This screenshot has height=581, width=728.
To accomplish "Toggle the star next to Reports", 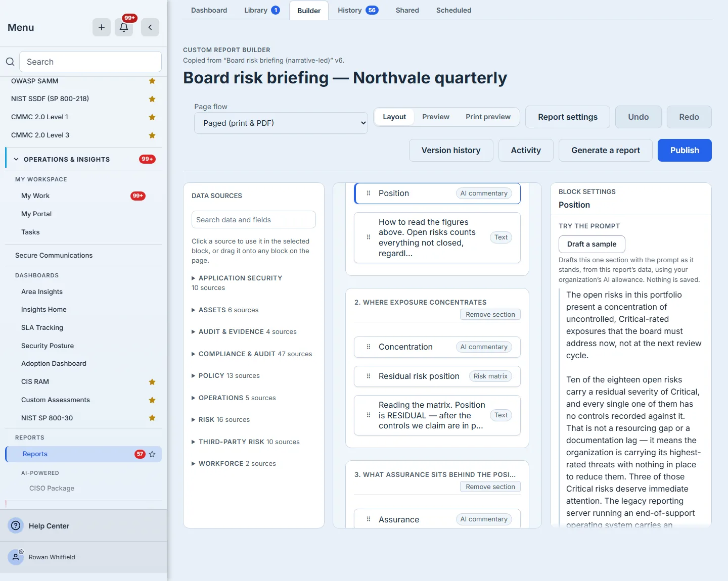I will coord(152,454).
